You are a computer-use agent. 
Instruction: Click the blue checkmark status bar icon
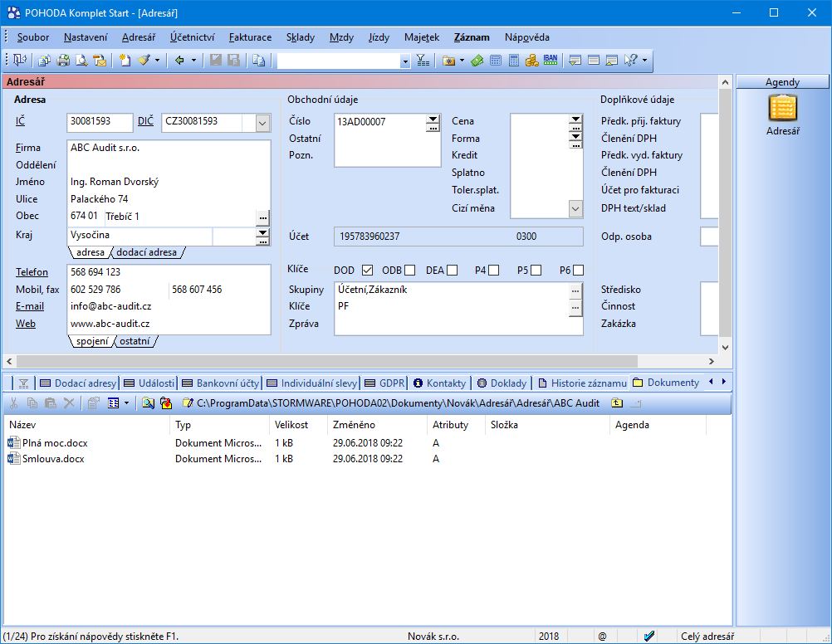coord(649,636)
